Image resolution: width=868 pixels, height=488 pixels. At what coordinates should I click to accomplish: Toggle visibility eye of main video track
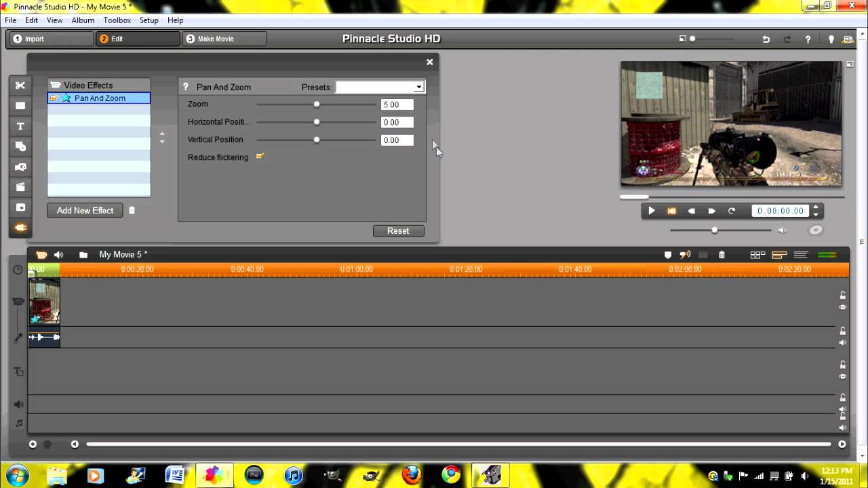tap(843, 307)
